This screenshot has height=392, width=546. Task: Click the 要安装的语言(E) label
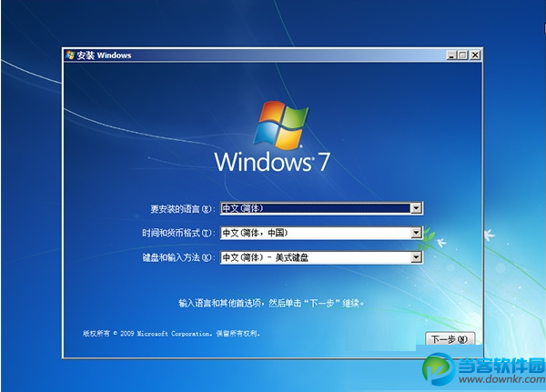(183, 209)
